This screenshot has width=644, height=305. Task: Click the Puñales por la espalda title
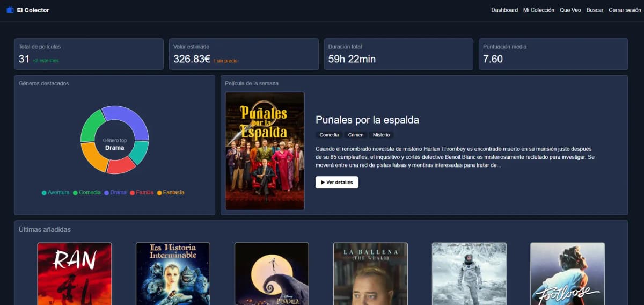pyautogui.click(x=367, y=120)
